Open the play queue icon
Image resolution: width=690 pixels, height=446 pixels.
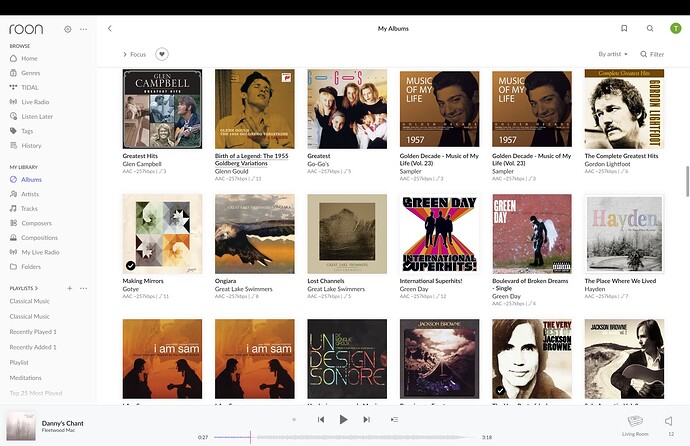pos(394,420)
